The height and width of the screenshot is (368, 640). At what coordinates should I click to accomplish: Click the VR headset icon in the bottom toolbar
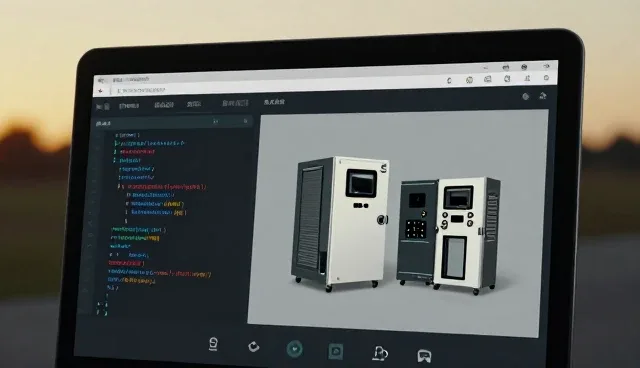pyautogui.click(x=424, y=356)
